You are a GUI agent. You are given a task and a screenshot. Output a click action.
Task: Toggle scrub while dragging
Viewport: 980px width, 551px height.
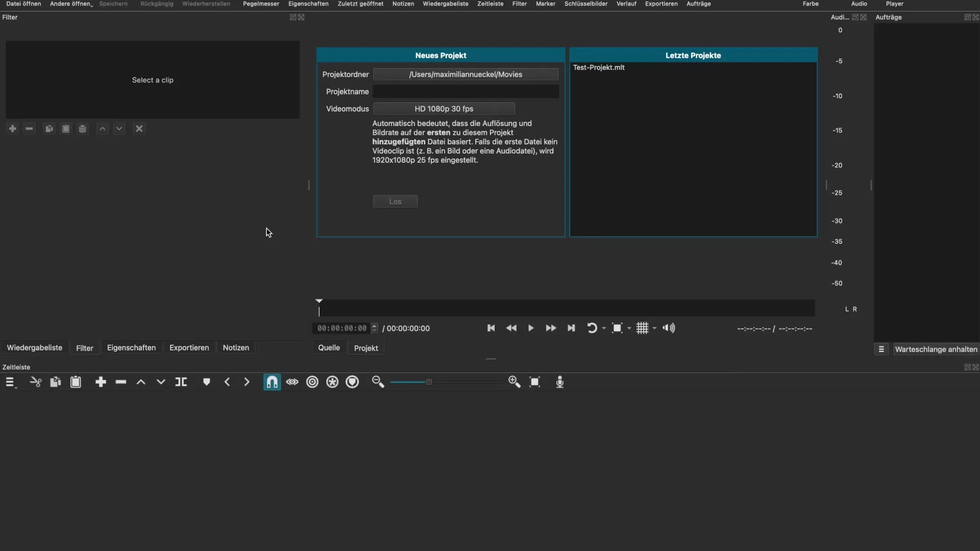(x=292, y=382)
